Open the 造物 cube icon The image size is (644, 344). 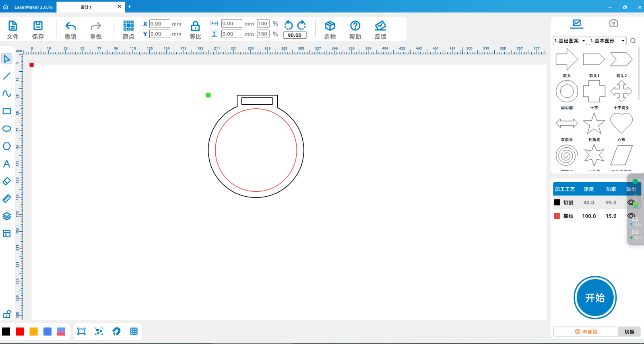coord(330,27)
